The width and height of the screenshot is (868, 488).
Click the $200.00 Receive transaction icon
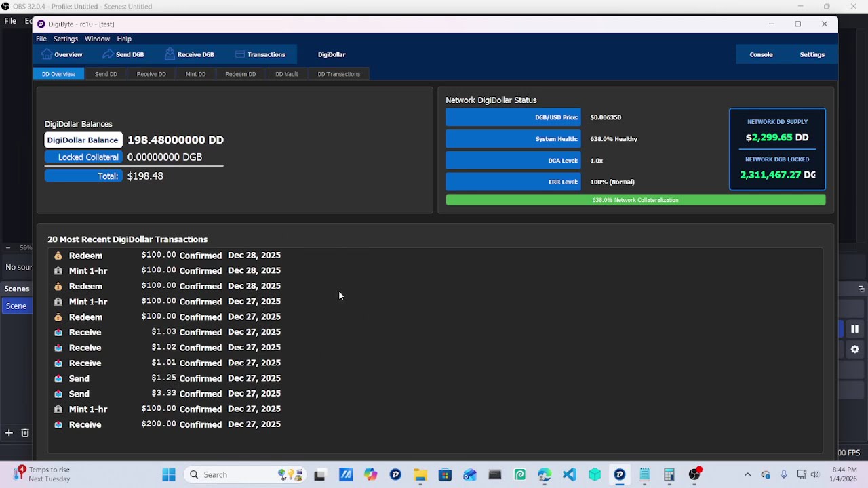point(58,424)
